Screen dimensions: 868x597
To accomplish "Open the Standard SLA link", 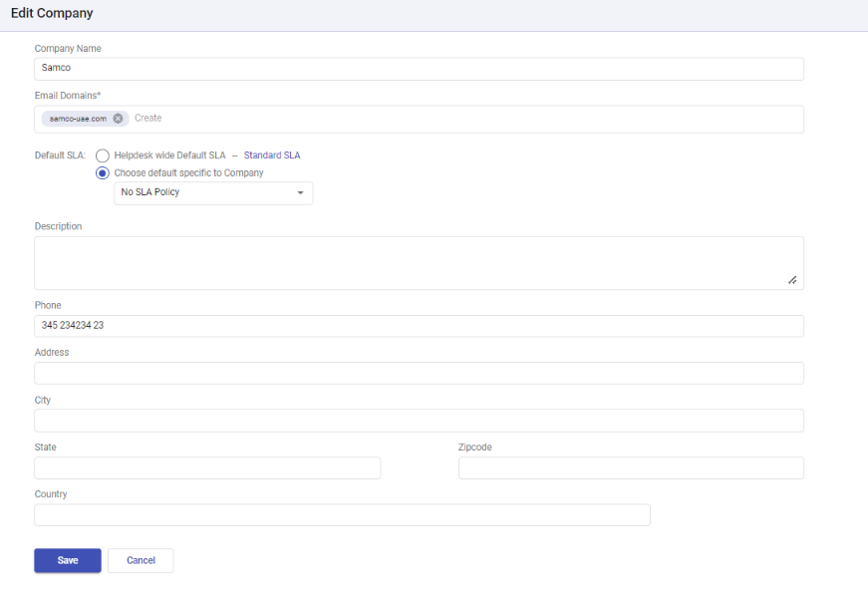I will click(x=272, y=155).
